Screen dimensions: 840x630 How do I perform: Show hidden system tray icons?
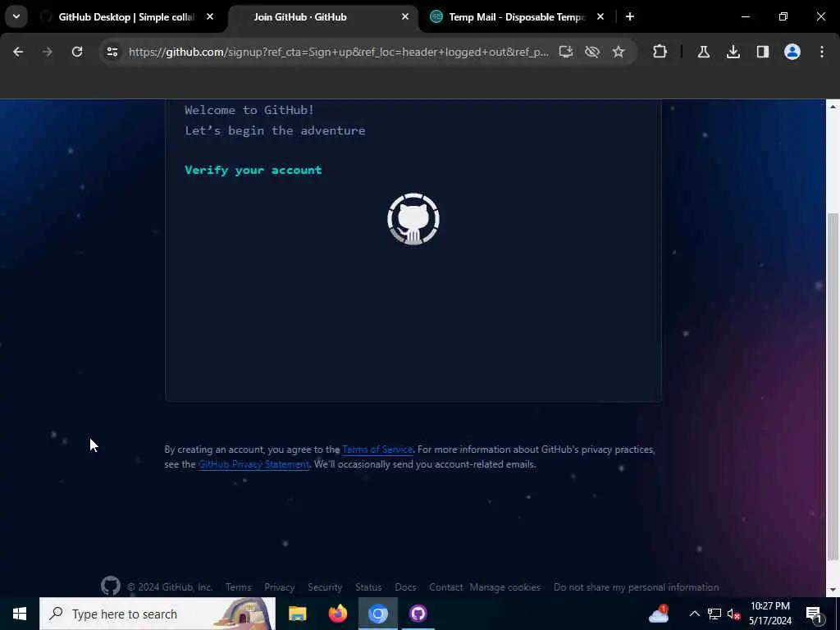click(x=694, y=614)
